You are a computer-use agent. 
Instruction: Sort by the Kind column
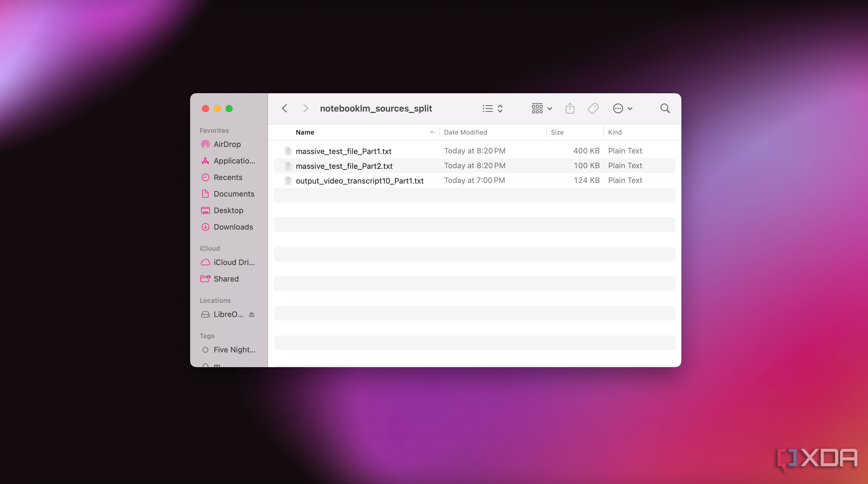pyautogui.click(x=615, y=133)
